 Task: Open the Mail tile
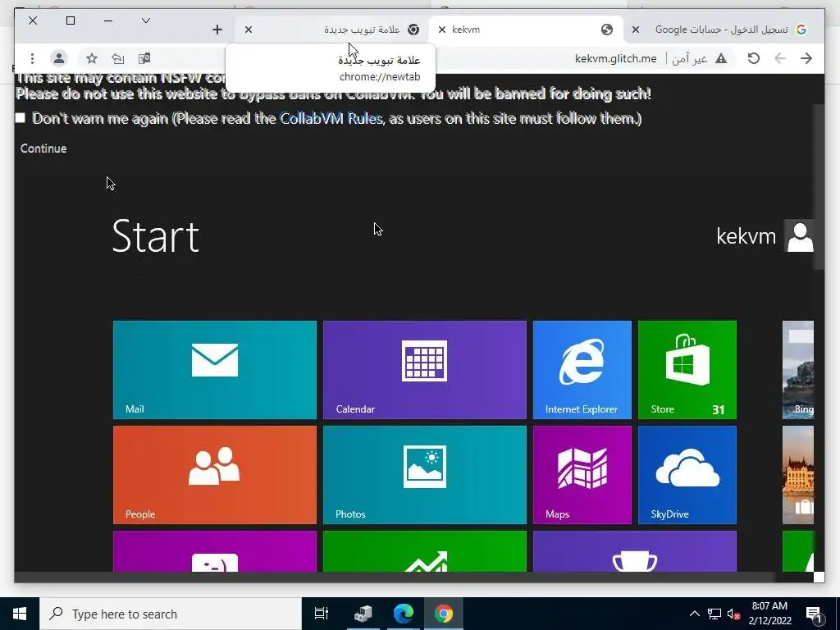[x=215, y=370]
